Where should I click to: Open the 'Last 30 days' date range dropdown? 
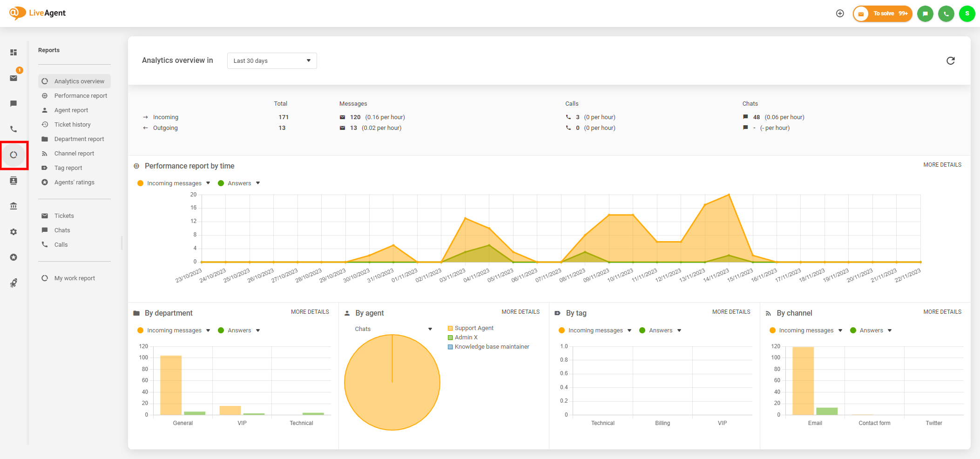pyautogui.click(x=271, y=61)
